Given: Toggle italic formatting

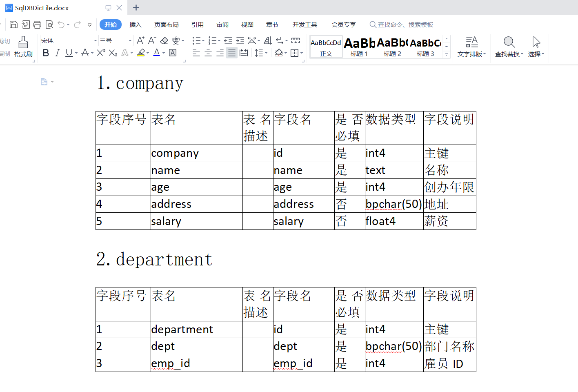Looking at the screenshot, I should pos(58,53).
